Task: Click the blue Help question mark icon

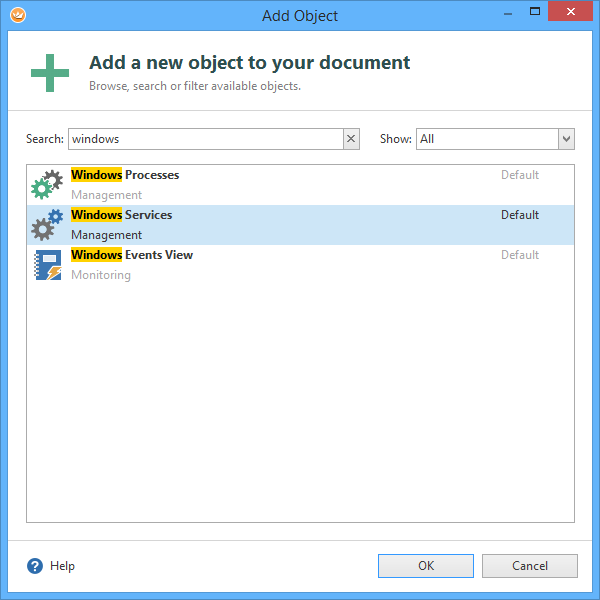Action: [x=35, y=566]
